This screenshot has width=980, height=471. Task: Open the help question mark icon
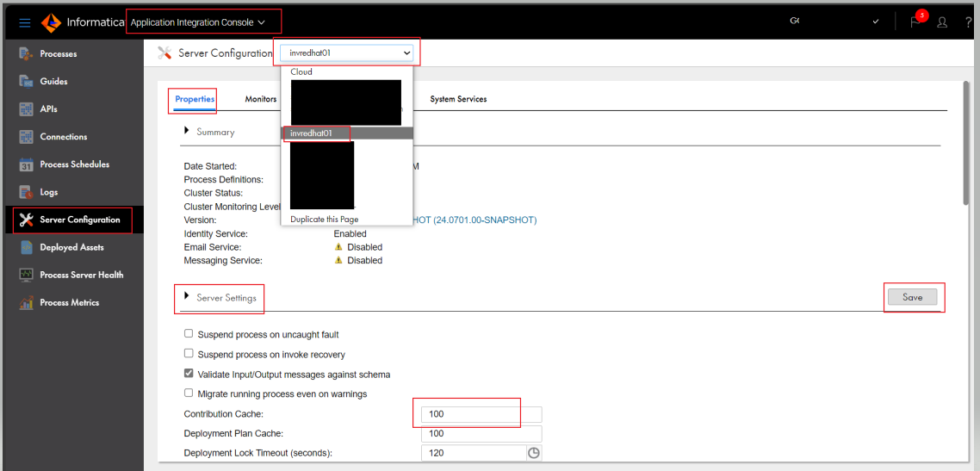click(x=969, y=22)
